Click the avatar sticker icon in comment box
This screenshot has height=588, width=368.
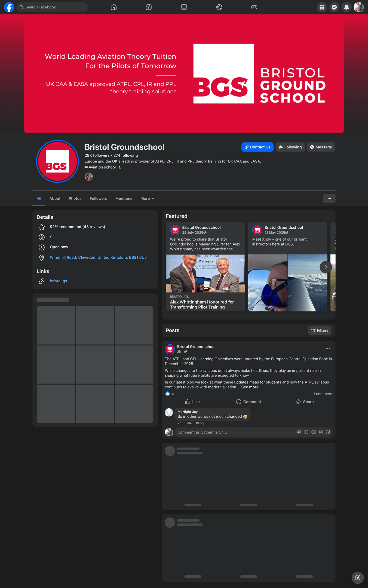(299, 432)
